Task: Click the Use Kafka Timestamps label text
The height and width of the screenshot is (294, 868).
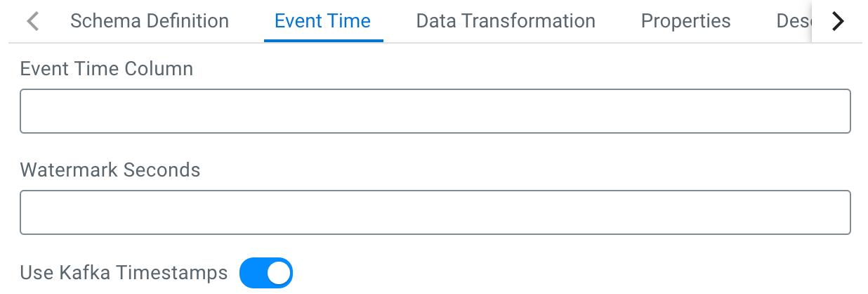Action: tap(124, 273)
